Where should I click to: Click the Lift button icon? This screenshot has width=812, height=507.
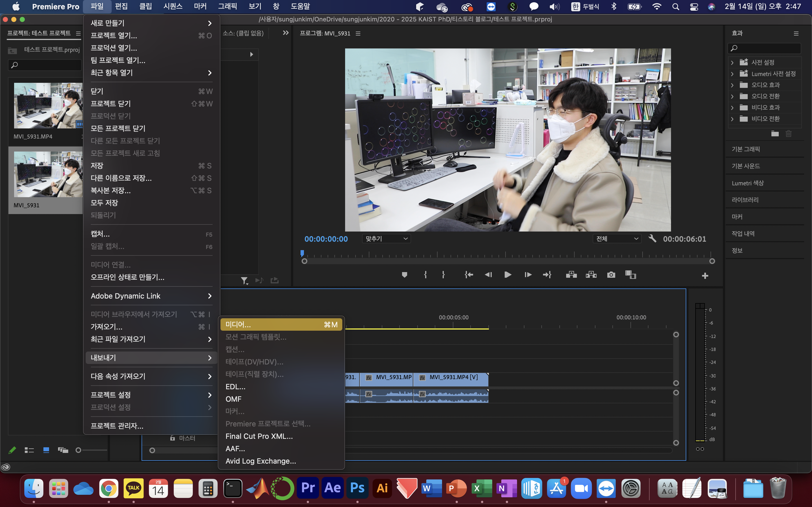[x=571, y=275]
